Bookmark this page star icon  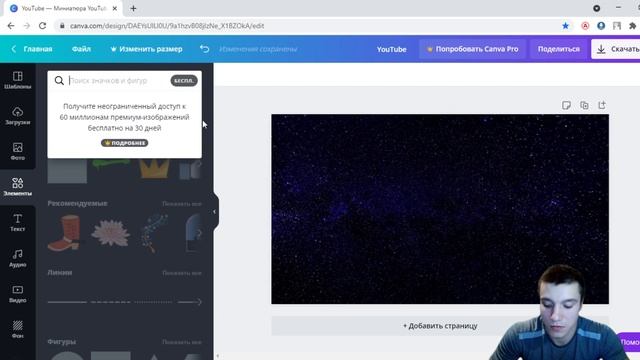pos(565,26)
